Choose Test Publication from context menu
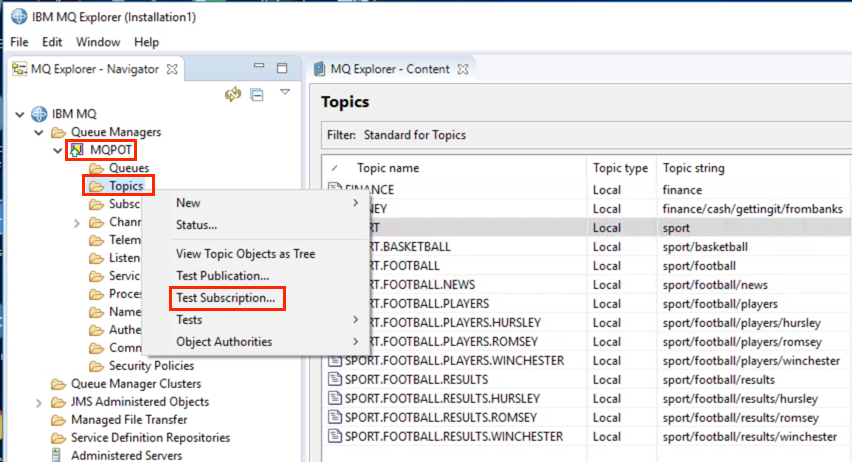The height and width of the screenshot is (462, 852). pos(222,276)
